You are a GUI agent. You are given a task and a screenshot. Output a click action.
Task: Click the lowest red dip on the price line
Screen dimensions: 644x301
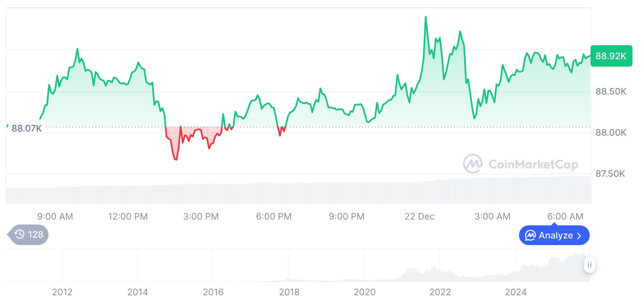(176, 159)
